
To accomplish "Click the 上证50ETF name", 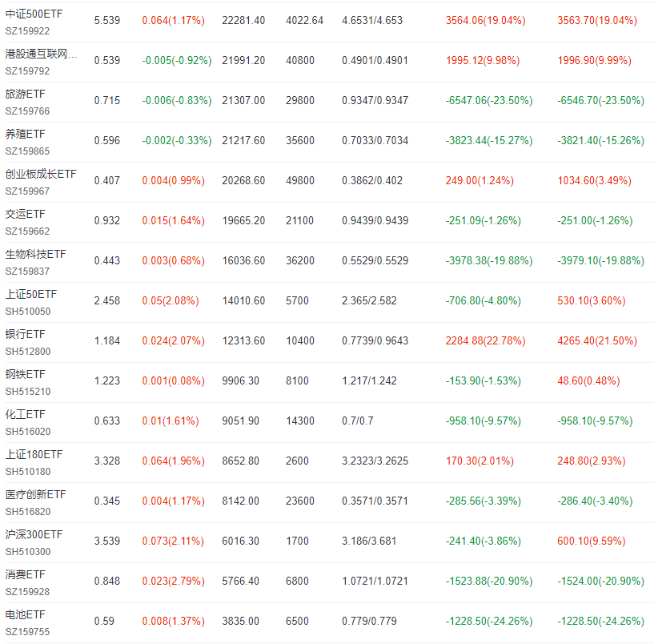I will [x=31, y=294].
